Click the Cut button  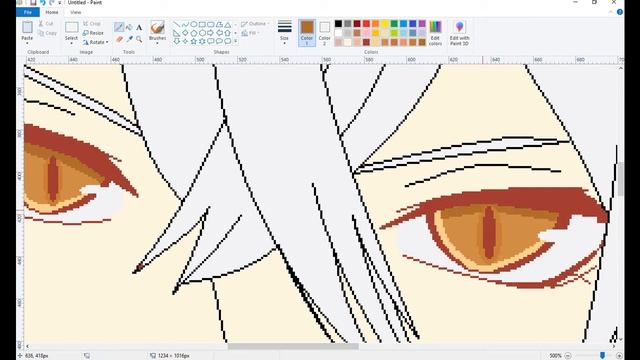pyautogui.click(x=46, y=24)
